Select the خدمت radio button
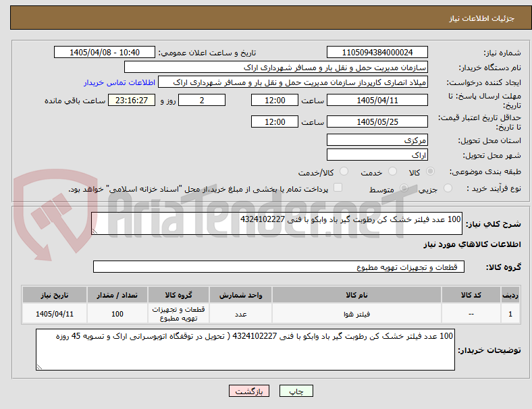532x409 pixels. pyautogui.click(x=392, y=171)
